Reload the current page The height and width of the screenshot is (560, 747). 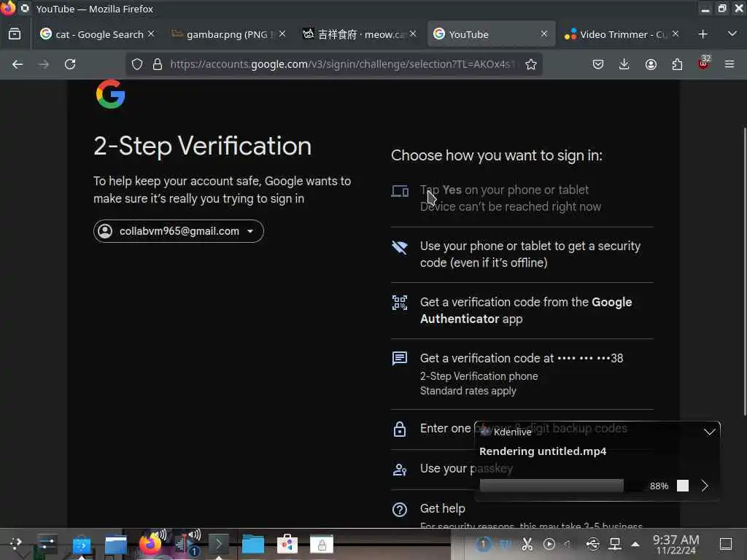70,64
